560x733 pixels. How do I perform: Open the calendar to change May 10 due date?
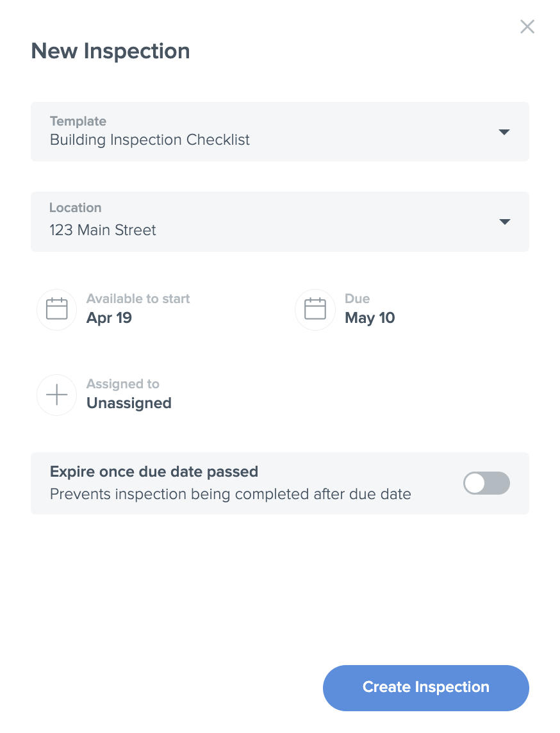[315, 309]
